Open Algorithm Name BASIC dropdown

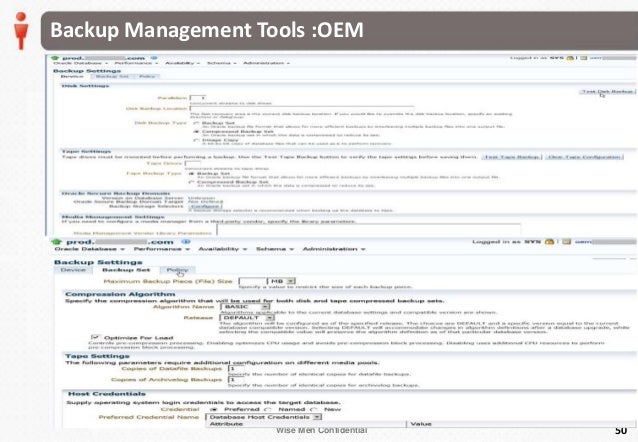point(245,307)
